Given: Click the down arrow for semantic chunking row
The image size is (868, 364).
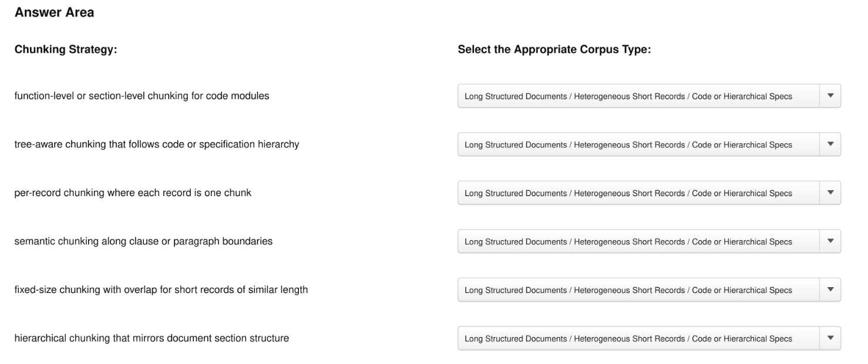Looking at the screenshot, I should [830, 241].
